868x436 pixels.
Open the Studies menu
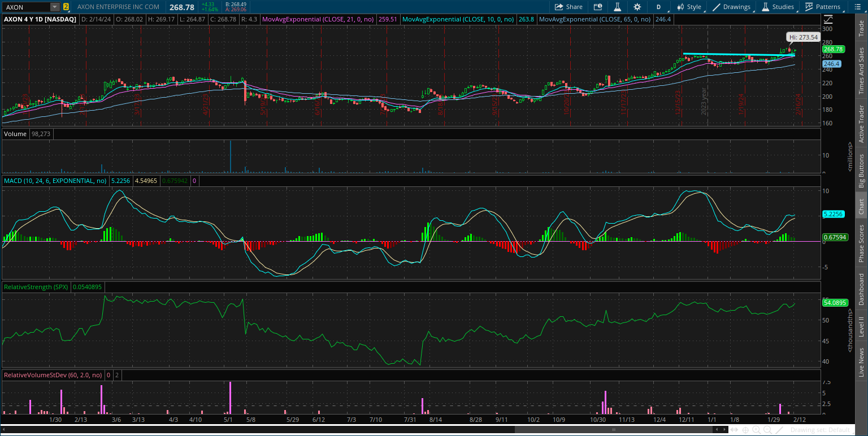tap(778, 7)
